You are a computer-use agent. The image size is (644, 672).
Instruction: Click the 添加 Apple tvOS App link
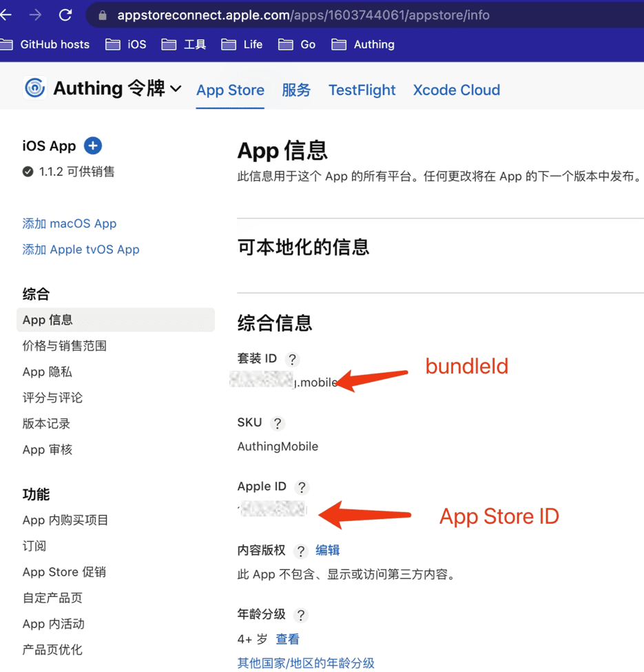point(81,250)
